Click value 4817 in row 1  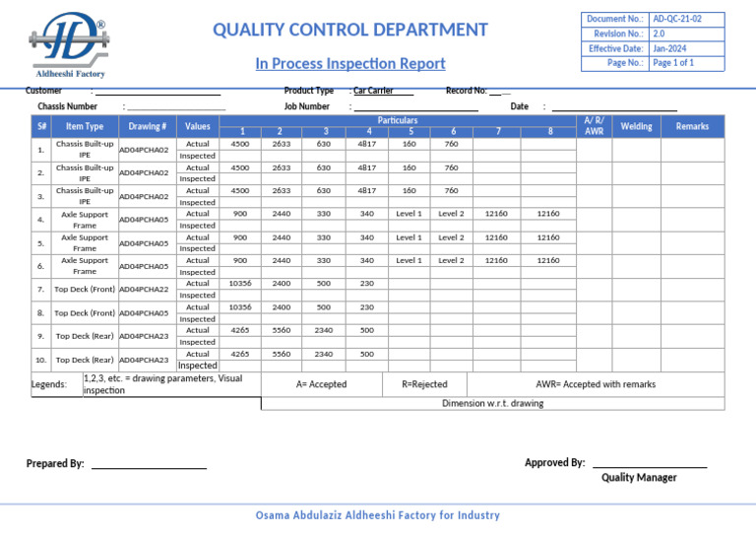(x=367, y=144)
